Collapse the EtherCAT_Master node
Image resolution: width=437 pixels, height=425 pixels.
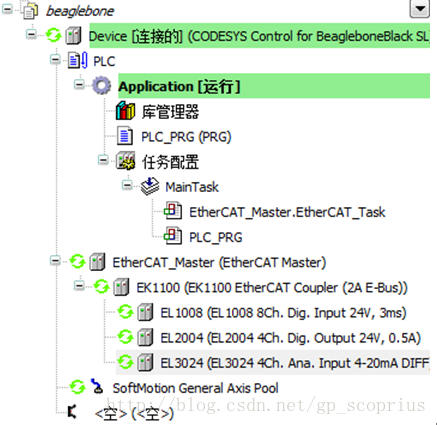point(55,260)
